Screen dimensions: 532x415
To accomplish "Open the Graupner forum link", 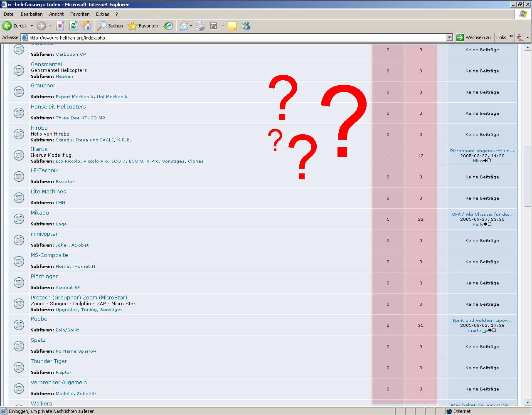I will (43, 85).
